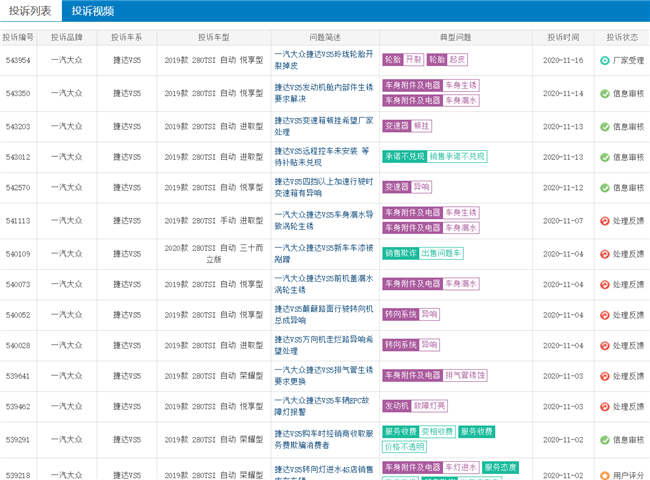Click 处理反馈 icon for complaint 539641
Viewport: 650px width, 480px height.
tap(605, 376)
